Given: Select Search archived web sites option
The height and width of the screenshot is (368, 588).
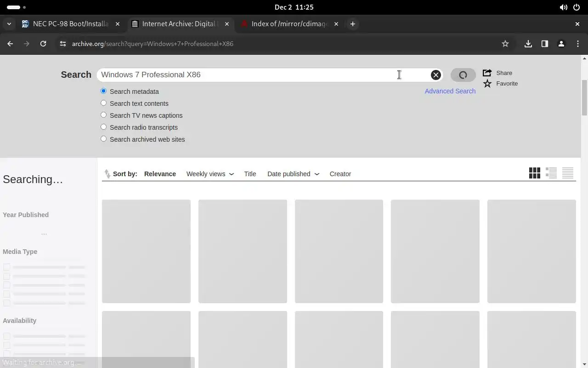Looking at the screenshot, I should (x=103, y=139).
